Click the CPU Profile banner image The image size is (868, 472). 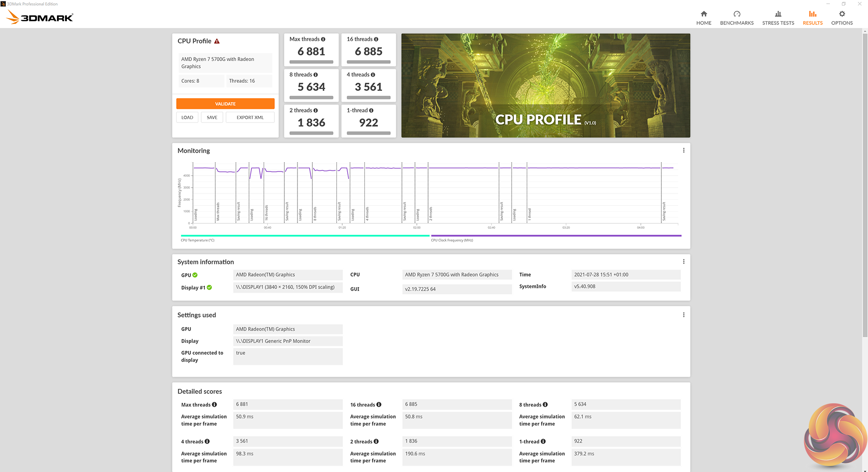(545, 85)
